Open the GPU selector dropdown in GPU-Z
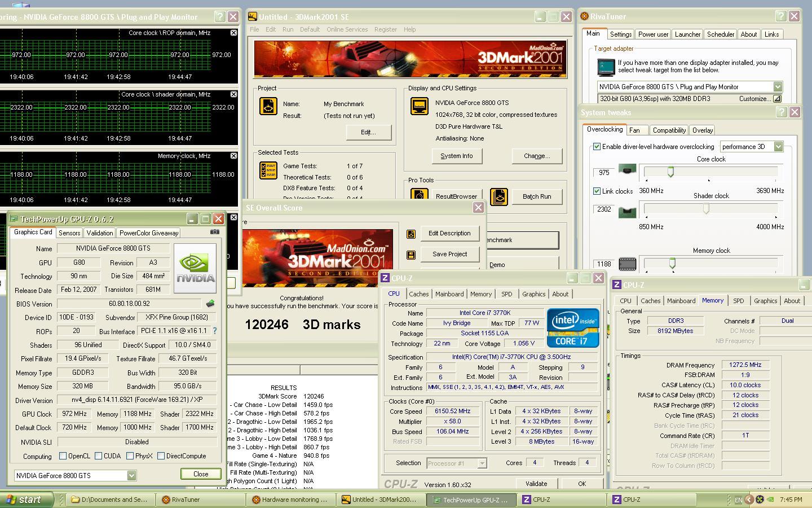 (x=131, y=475)
